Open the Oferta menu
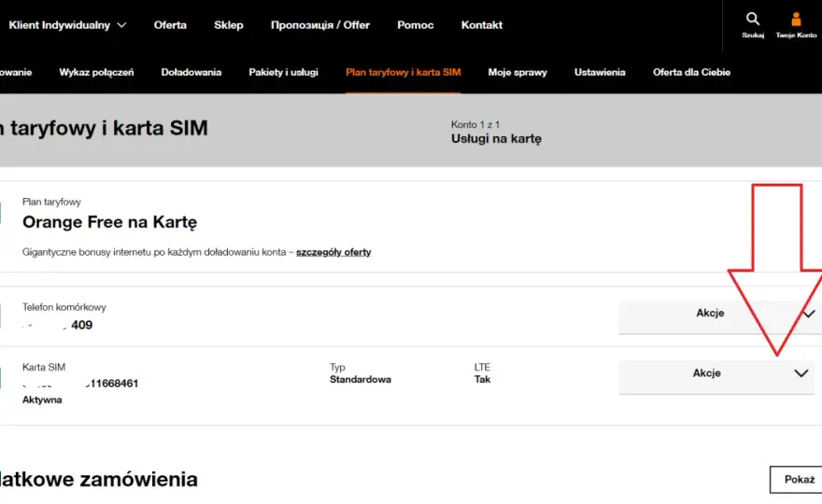 point(170,25)
